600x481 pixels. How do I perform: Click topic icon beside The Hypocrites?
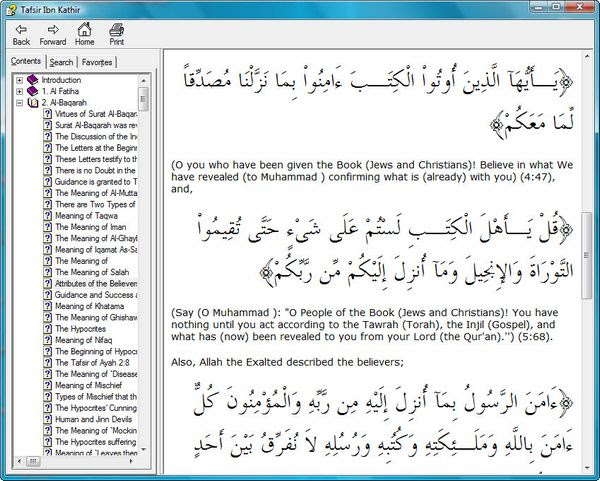(47, 329)
